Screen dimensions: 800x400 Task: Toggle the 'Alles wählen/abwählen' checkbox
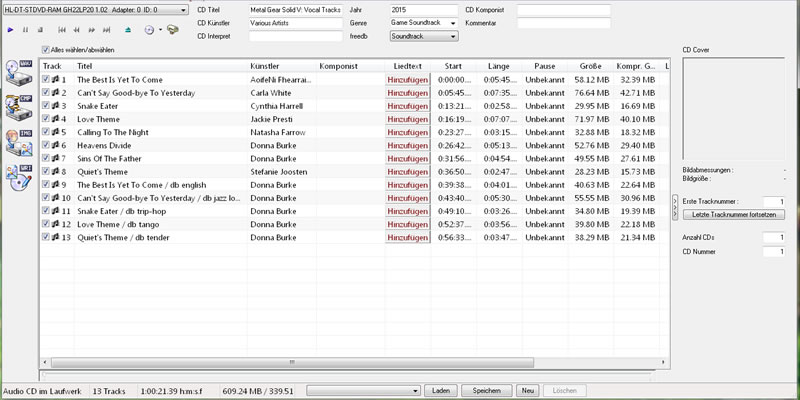46,49
